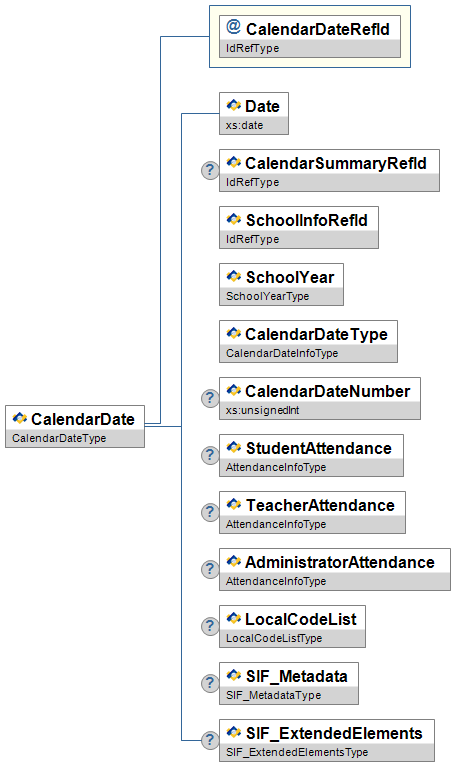Click the question mark beside TeacherAttendance

[210, 512]
